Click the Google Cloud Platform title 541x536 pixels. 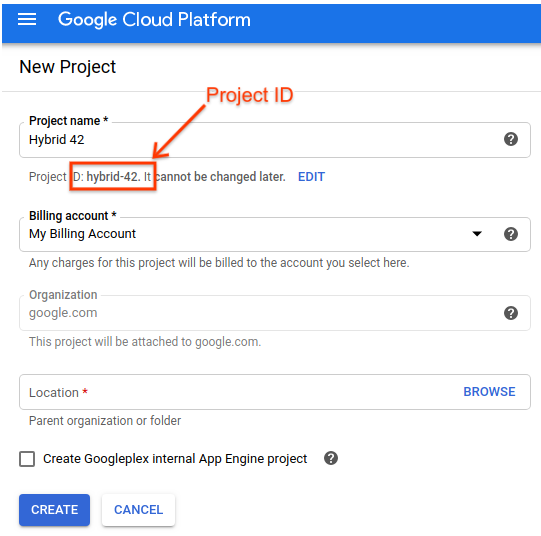(x=154, y=20)
